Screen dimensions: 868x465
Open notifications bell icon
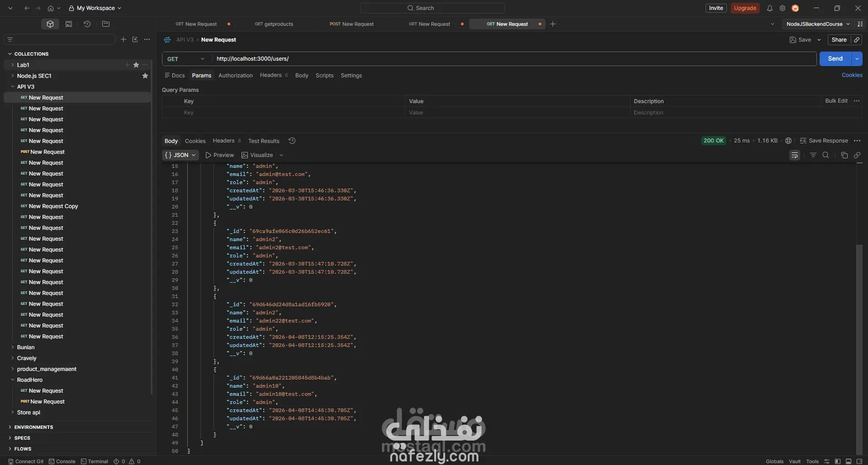(769, 8)
